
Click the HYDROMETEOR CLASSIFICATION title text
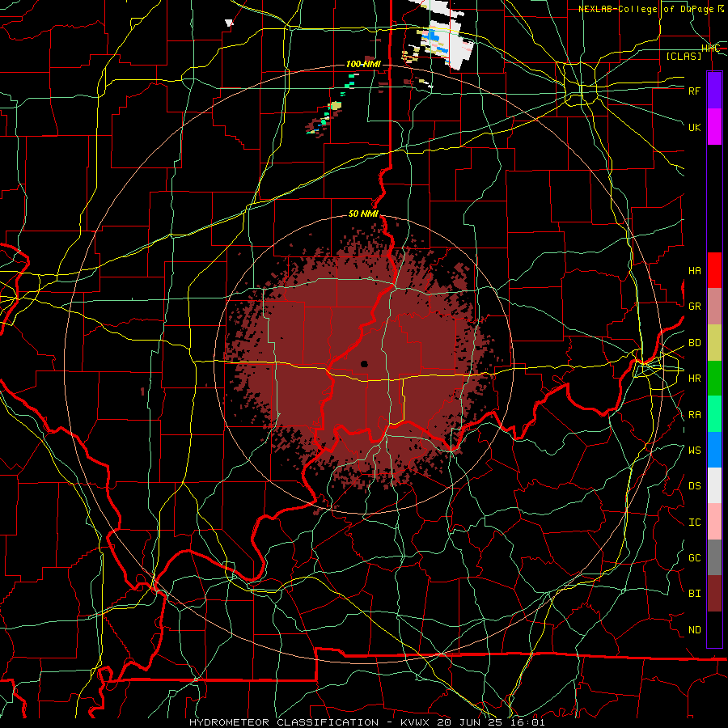tap(284, 722)
